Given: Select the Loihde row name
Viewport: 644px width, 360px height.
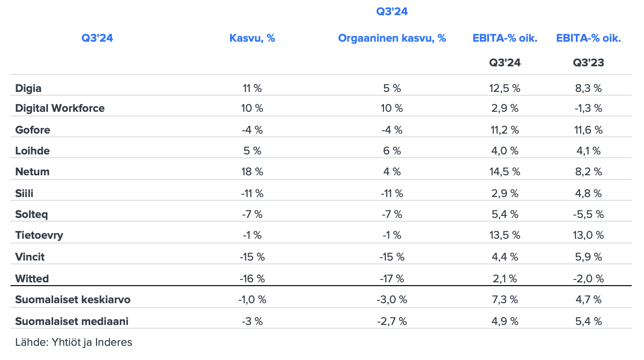Looking at the screenshot, I should (32, 151).
